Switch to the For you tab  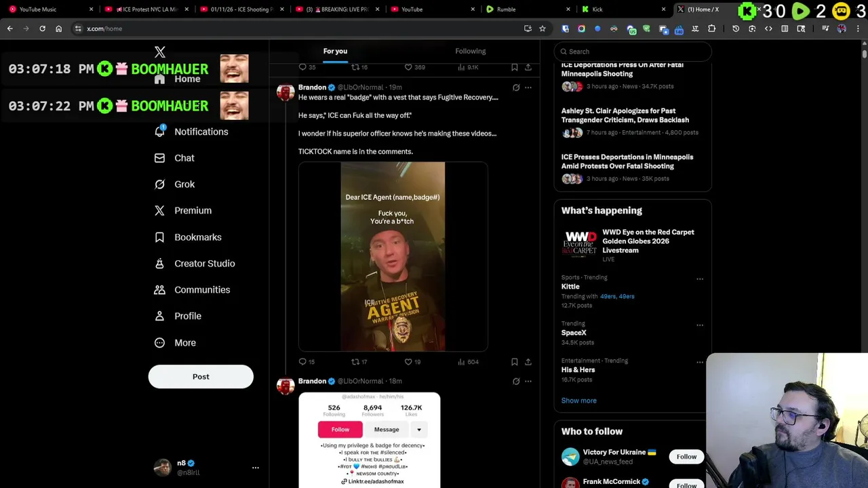pos(335,52)
